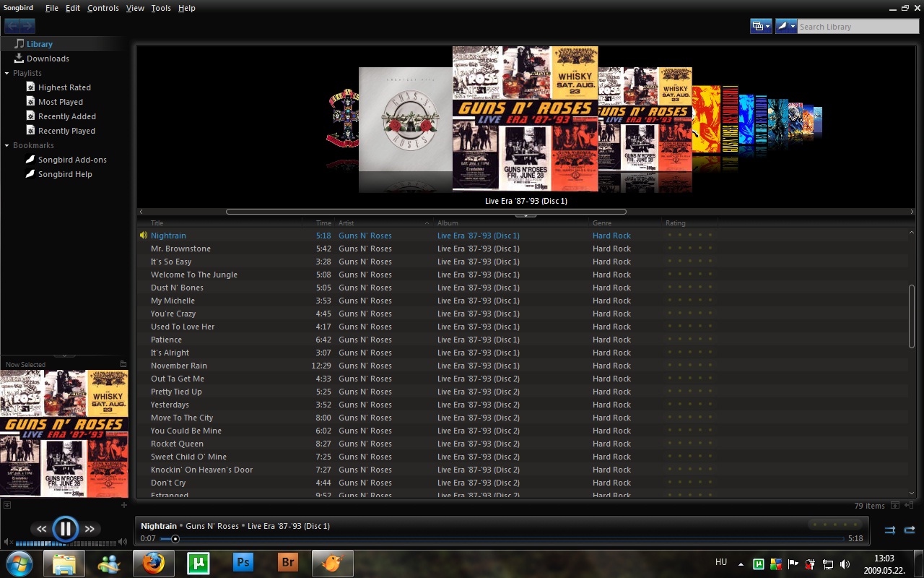The width and height of the screenshot is (924, 578).
Task: Click the device pane icon right of 79 items
Action: pyautogui.click(x=910, y=506)
